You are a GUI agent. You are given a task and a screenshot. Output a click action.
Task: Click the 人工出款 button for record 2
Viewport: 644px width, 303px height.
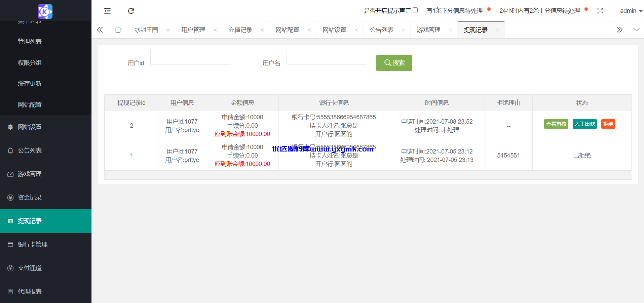[x=585, y=124]
